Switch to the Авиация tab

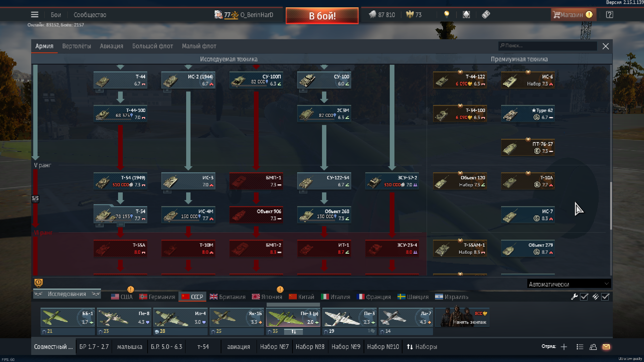pyautogui.click(x=111, y=46)
